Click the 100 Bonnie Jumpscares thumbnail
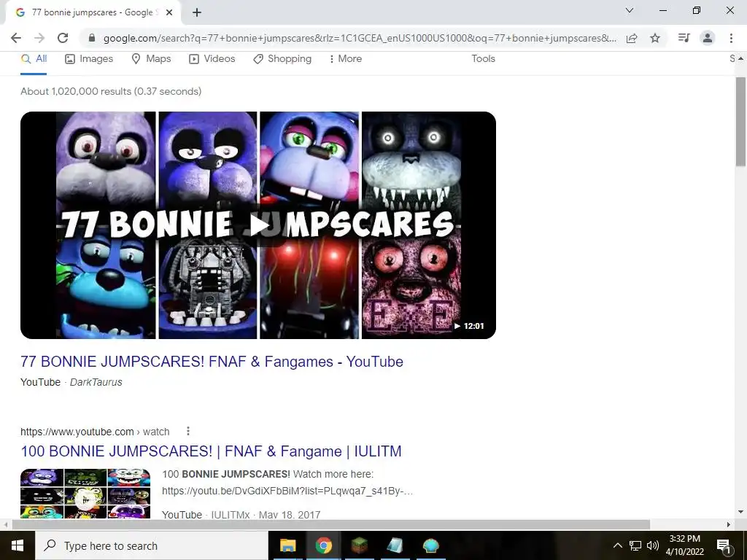 pyautogui.click(x=85, y=494)
